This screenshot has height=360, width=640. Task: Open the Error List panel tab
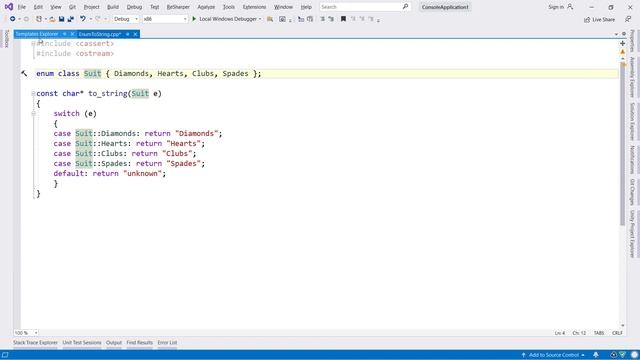tap(167, 342)
